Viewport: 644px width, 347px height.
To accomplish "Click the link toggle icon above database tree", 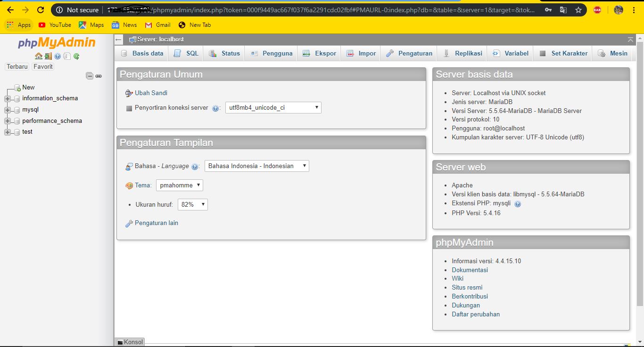I will coord(99,76).
